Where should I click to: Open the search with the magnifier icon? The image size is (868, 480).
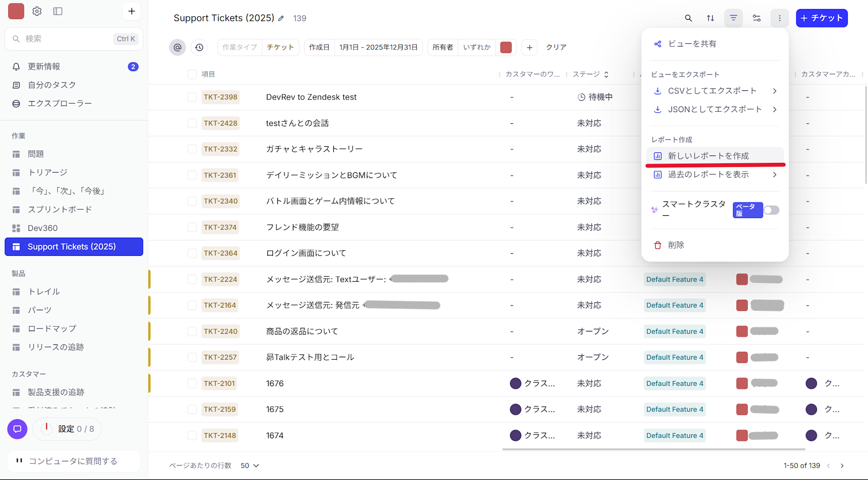pyautogui.click(x=688, y=18)
